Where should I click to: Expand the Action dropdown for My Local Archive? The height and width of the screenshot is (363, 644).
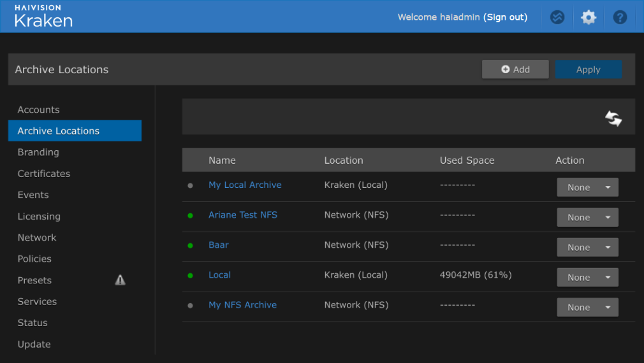pyautogui.click(x=587, y=187)
